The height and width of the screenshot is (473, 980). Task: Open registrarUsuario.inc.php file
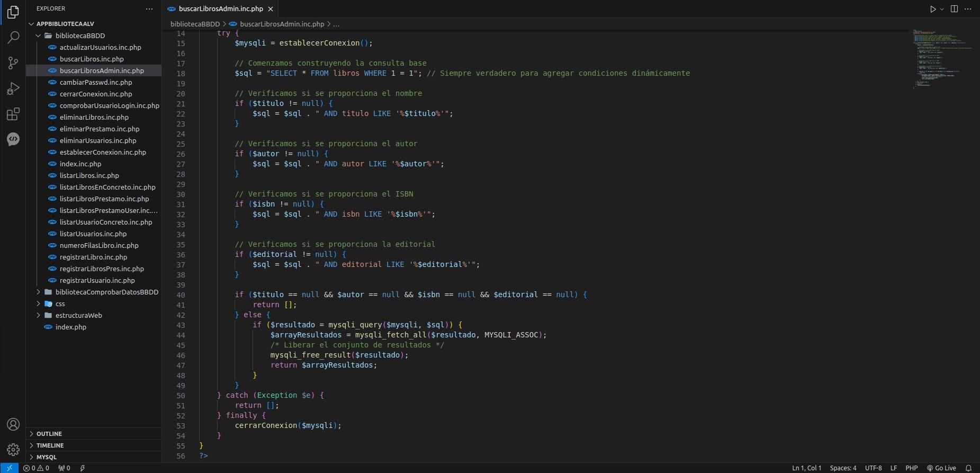(x=94, y=280)
